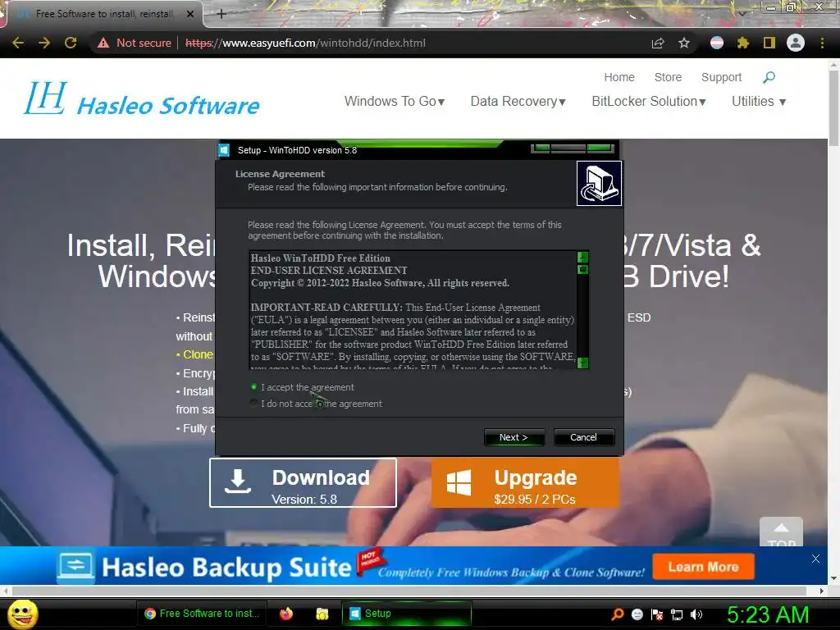The image size is (840, 630).
Task: Click the striped flag browser extension icon
Action: click(717, 43)
